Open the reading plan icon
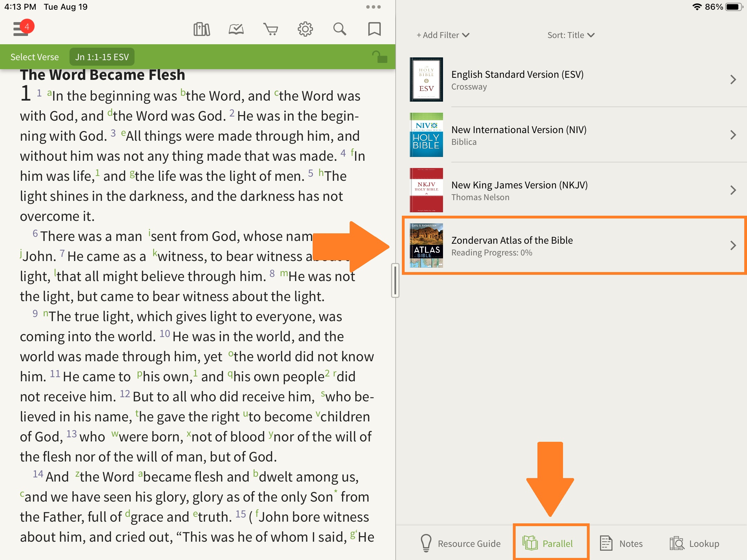This screenshot has width=747, height=560. (236, 29)
